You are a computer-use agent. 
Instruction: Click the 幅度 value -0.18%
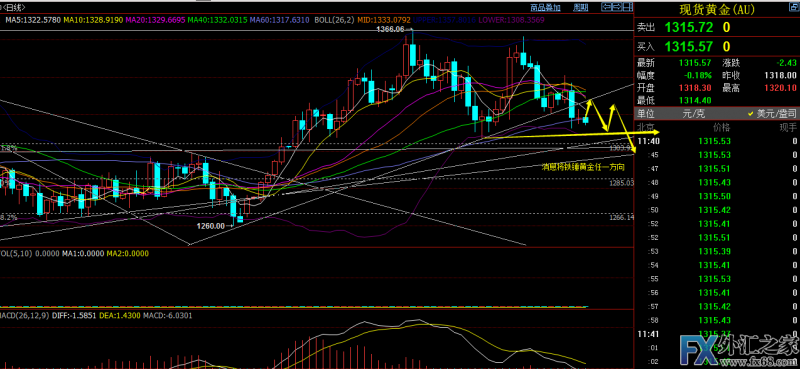click(698, 75)
